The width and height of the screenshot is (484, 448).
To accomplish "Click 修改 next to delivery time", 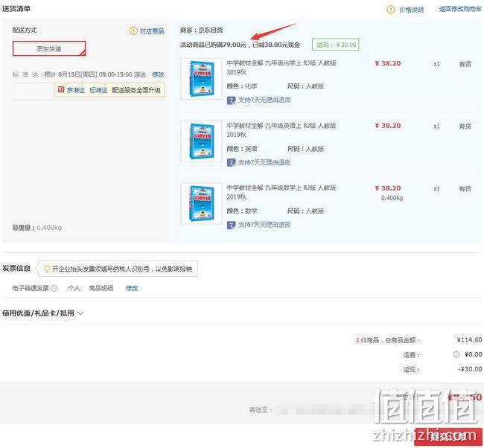I will [x=158, y=74].
